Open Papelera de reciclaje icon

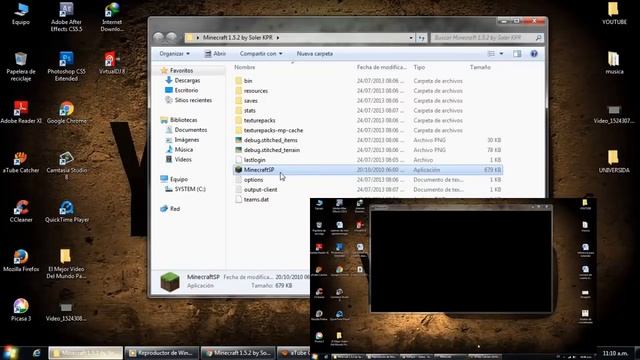tap(21, 66)
